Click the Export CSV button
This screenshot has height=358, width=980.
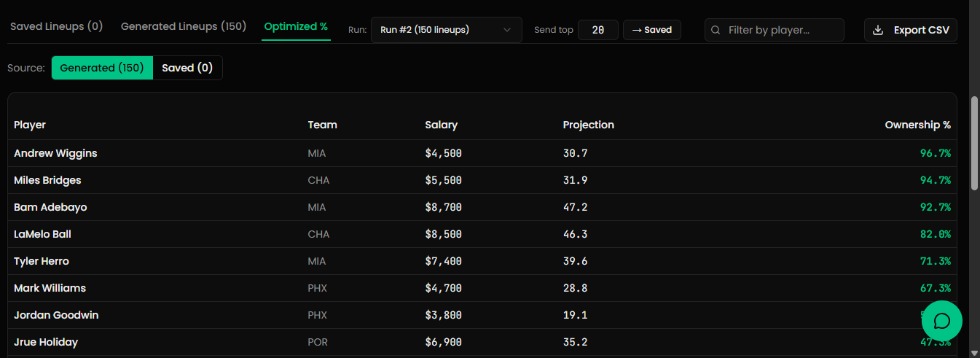click(911, 30)
